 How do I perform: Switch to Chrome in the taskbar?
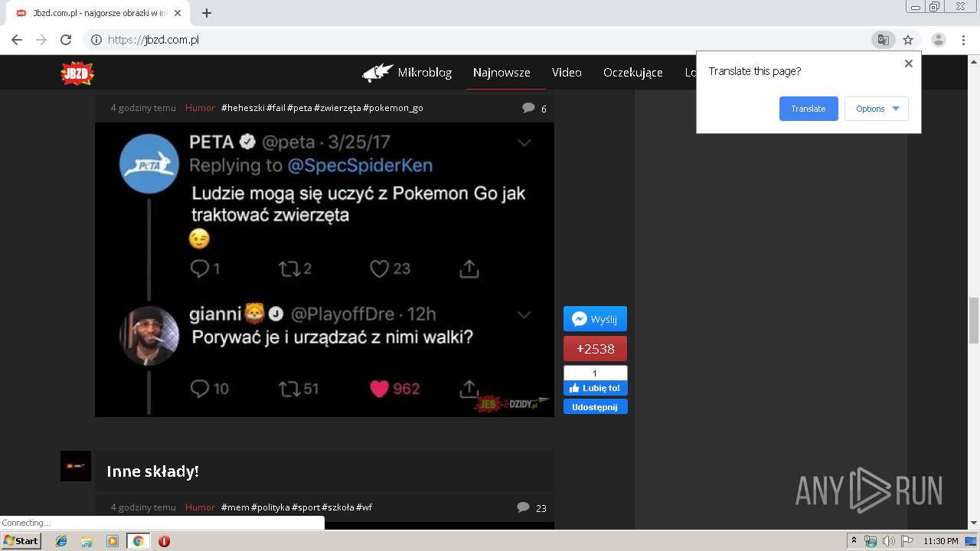[138, 541]
